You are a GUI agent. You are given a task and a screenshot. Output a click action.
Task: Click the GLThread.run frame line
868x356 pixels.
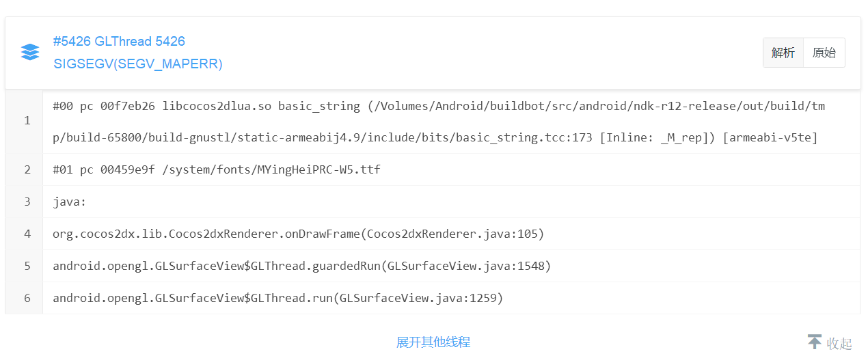[x=277, y=298]
